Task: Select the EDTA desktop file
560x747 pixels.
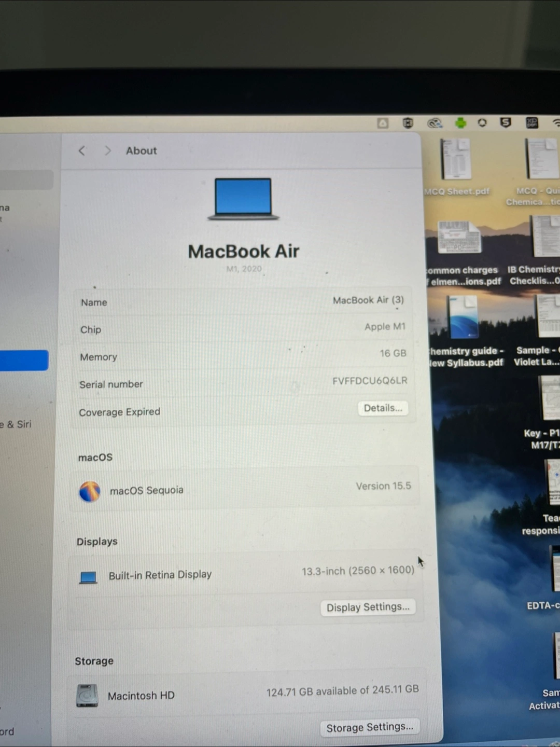Action: point(543,578)
